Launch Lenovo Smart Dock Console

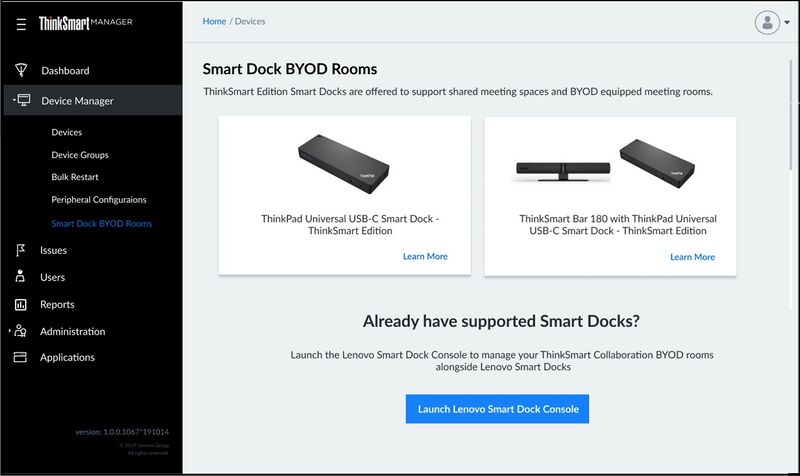497,409
